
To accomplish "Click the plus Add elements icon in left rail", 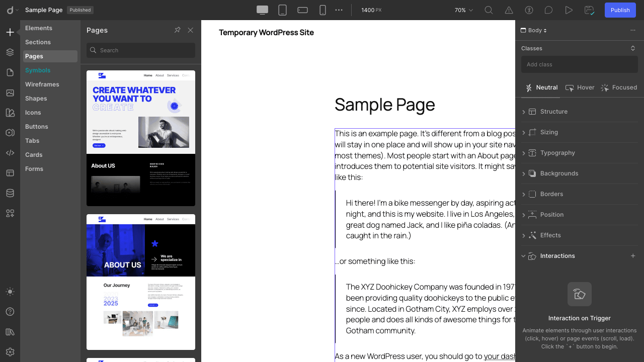I will pyautogui.click(x=10, y=32).
